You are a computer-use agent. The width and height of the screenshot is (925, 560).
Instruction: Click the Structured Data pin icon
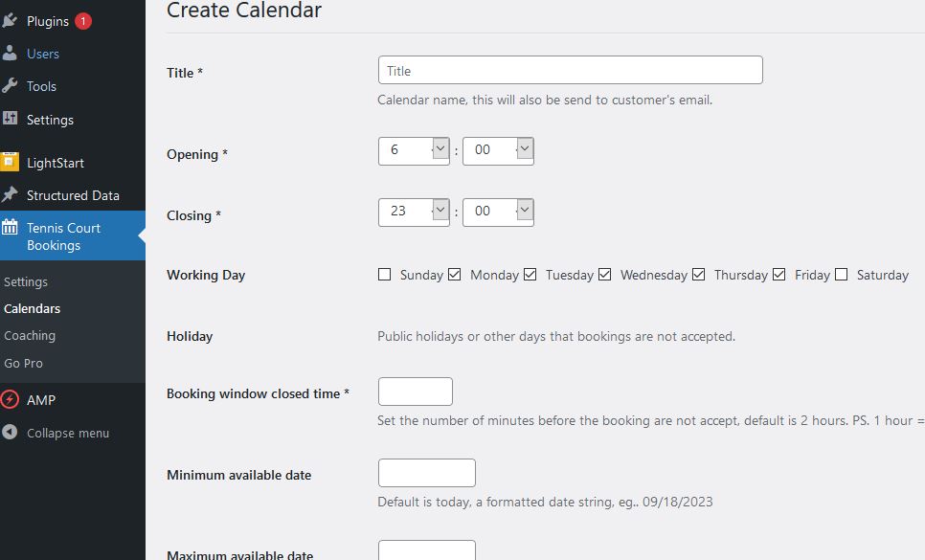tap(10, 194)
